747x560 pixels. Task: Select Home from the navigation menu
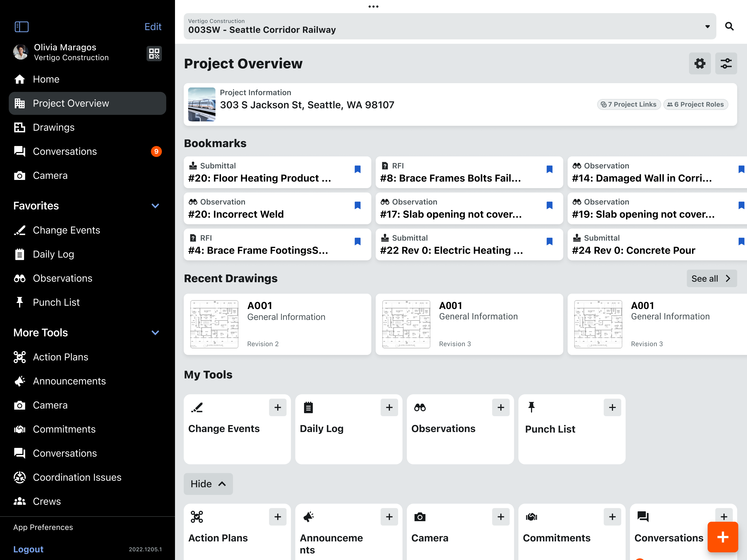[46, 79]
